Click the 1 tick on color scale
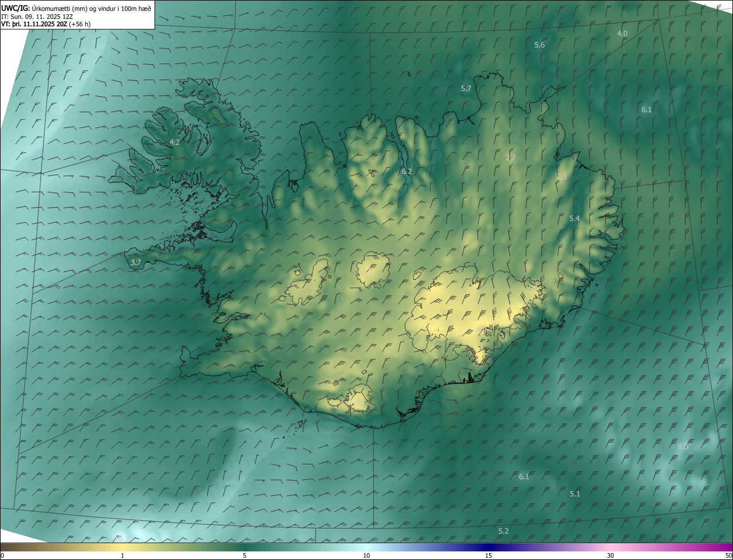 pos(123,556)
